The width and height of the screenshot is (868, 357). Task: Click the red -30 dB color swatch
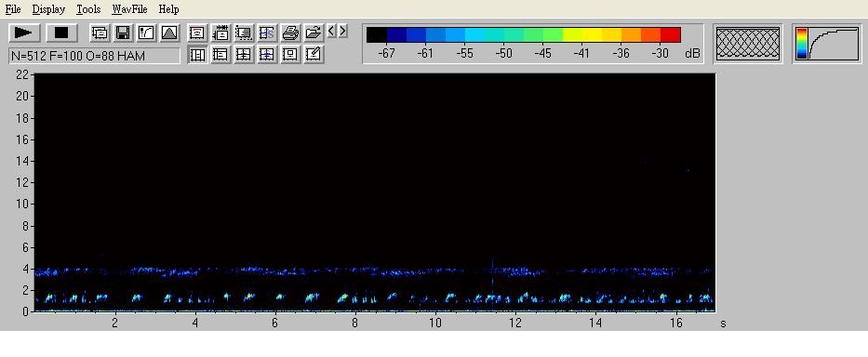point(671,35)
